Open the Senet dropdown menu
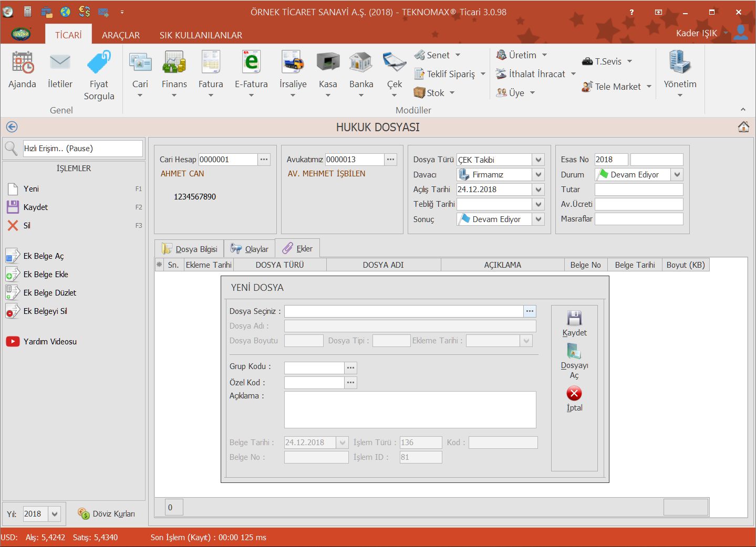This screenshot has width=756, height=547. point(458,55)
